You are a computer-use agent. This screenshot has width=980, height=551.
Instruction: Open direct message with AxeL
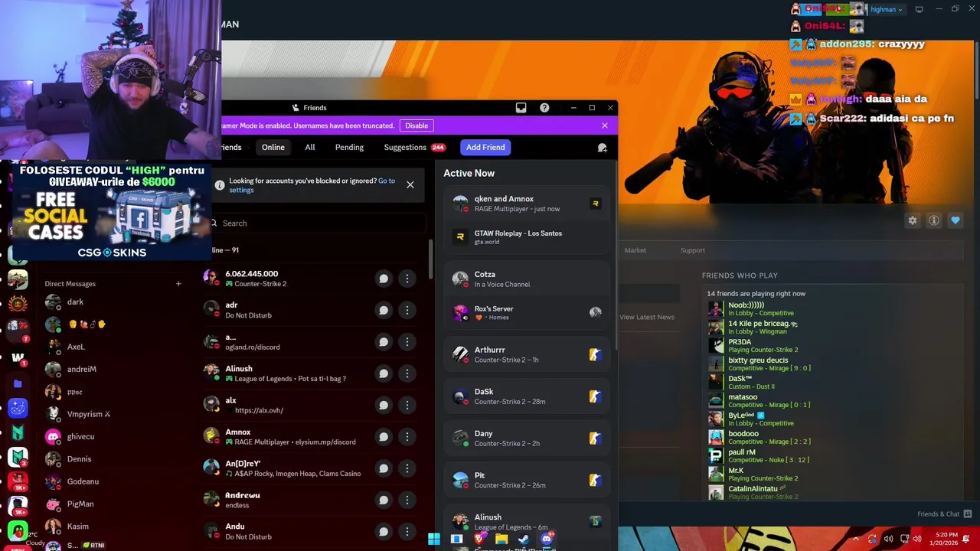[x=115, y=347]
